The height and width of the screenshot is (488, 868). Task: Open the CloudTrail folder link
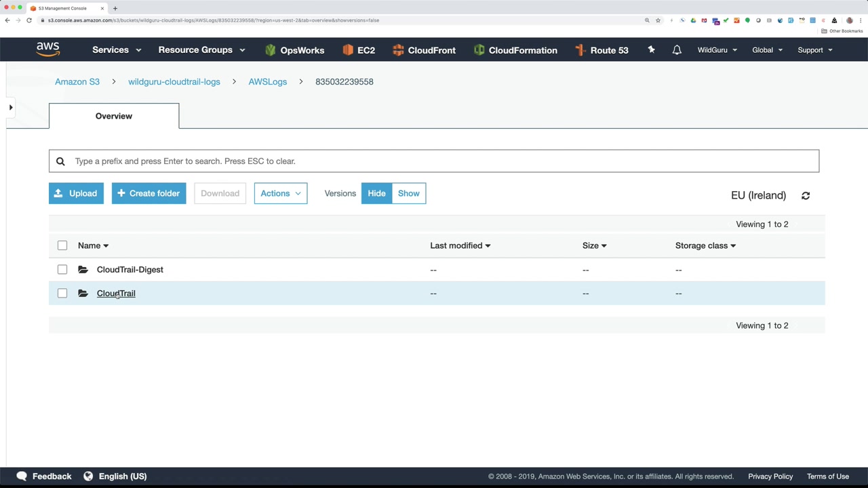pos(116,293)
